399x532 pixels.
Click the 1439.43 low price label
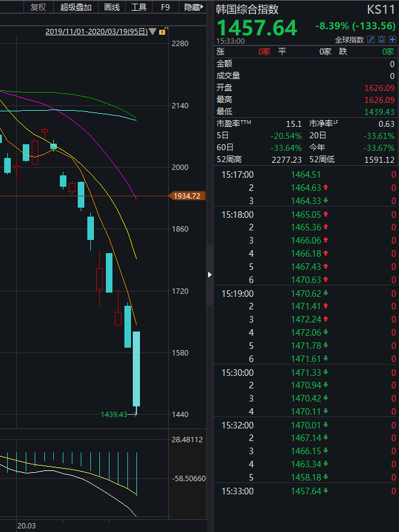click(114, 414)
